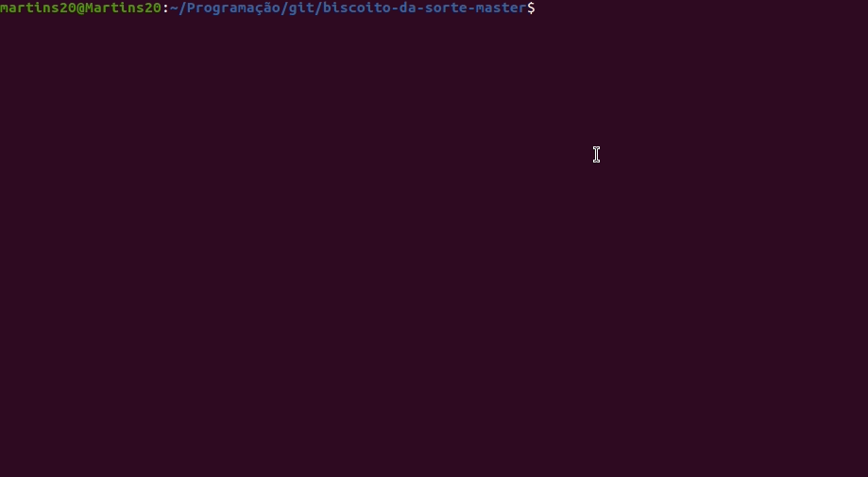Viewport: 868px width, 477px height.
Task: Click the git folder in the path
Action: click(x=301, y=8)
